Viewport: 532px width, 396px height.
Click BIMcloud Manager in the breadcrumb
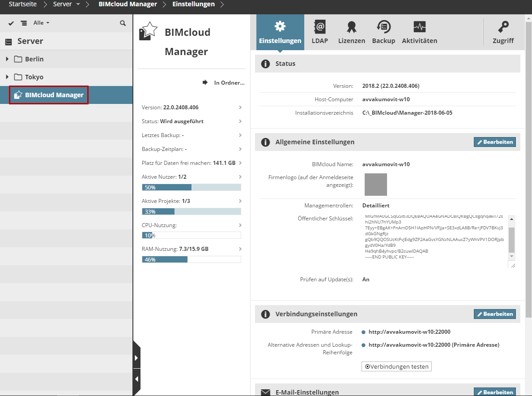[x=128, y=4]
